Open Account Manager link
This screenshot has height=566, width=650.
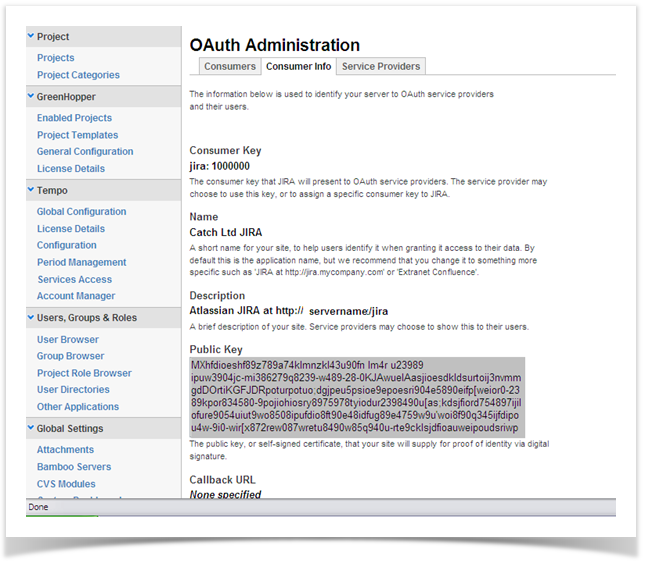pyautogui.click(x=76, y=296)
